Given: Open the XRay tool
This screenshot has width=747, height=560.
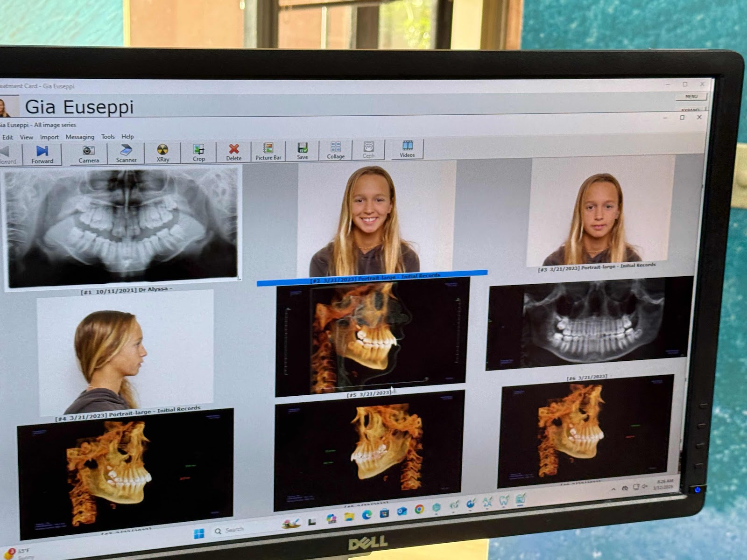Looking at the screenshot, I should click(162, 153).
